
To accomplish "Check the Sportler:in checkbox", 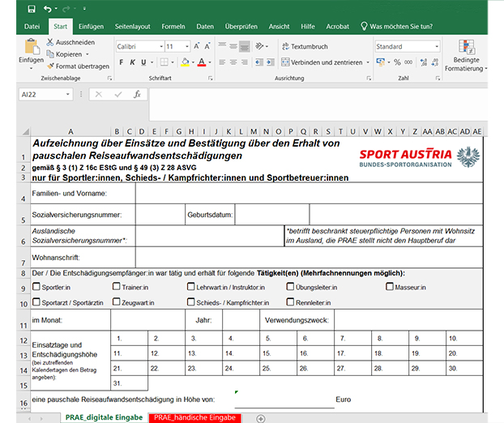I will [x=36, y=286].
